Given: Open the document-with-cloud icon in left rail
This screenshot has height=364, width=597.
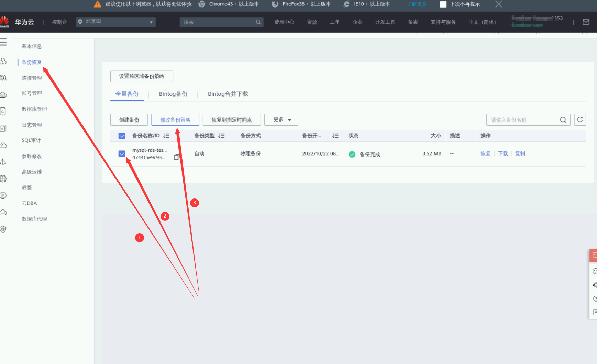Looking at the screenshot, I should pos(3,111).
